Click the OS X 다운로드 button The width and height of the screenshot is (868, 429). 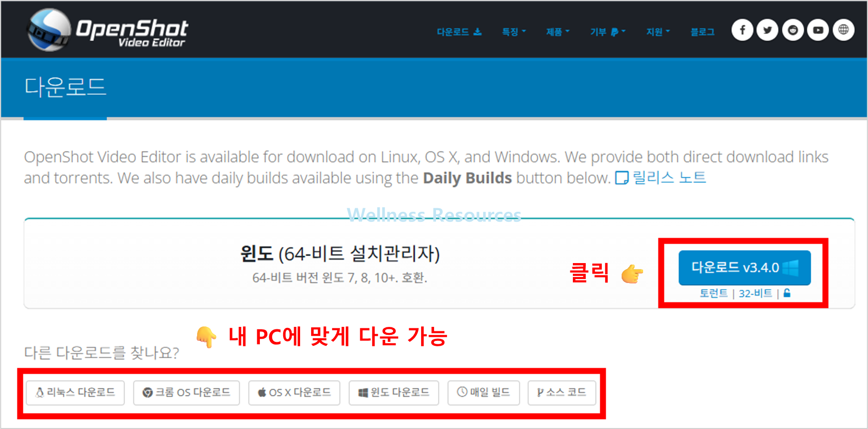coord(294,393)
